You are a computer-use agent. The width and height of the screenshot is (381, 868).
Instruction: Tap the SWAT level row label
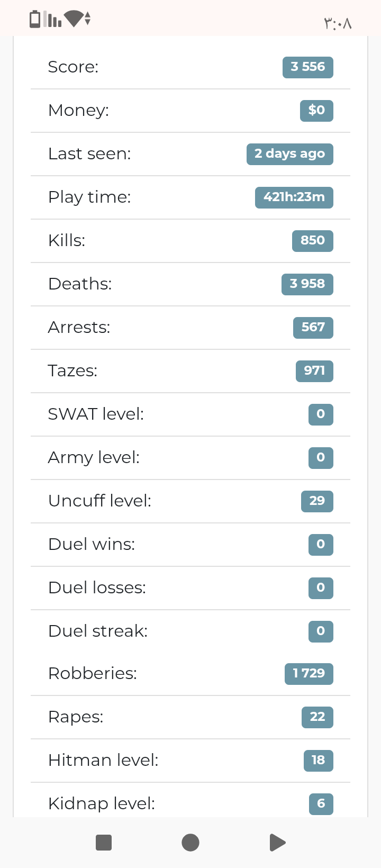click(96, 414)
